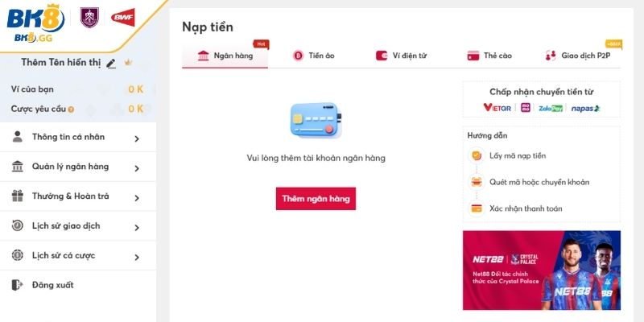Screen dimensions: 644x322
Task: Click the Đăng xuất logout icon
Action: pyautogui.click(x=18, y=285)
